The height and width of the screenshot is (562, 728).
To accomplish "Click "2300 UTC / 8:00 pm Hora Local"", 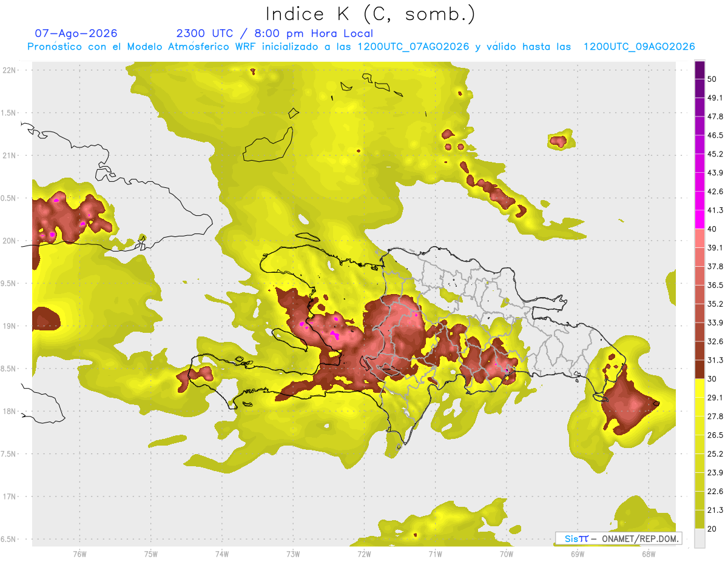I will [x=275, y=33].
